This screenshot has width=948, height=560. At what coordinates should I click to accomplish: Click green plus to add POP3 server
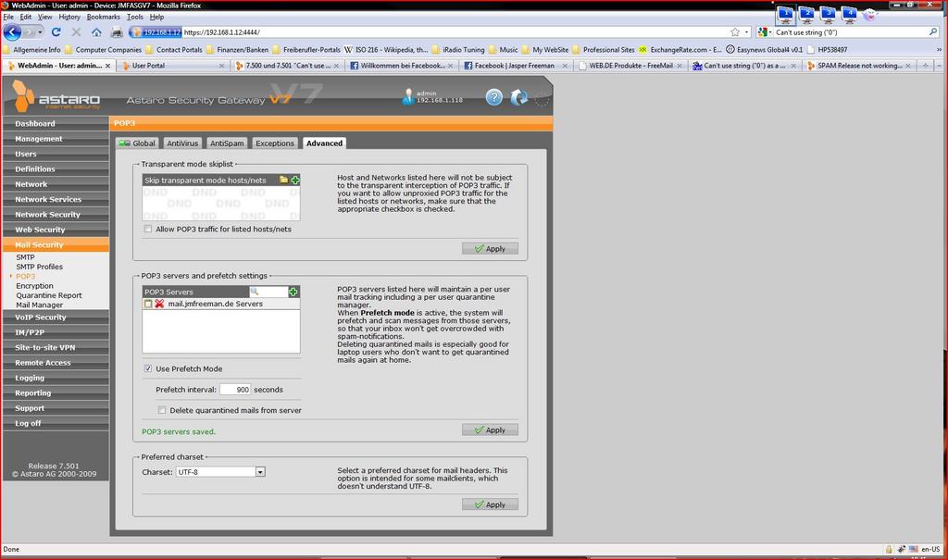click(293, 292)
